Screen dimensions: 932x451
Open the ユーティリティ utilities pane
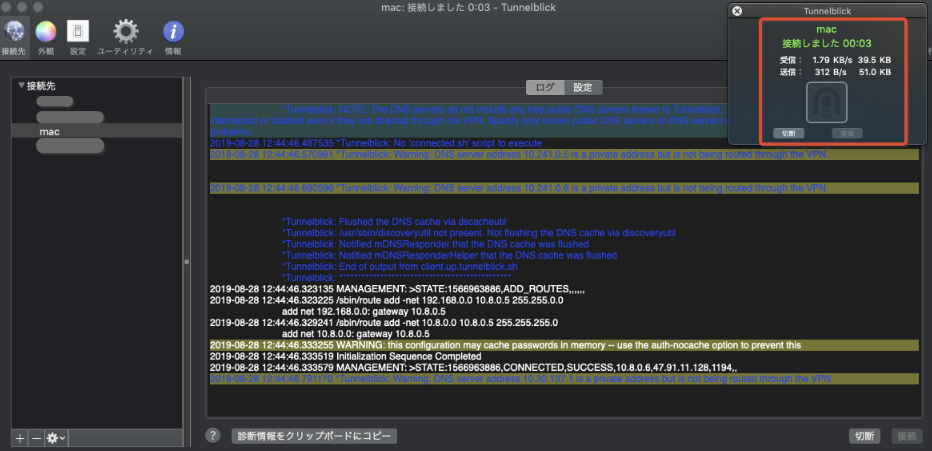pos(125,38)
